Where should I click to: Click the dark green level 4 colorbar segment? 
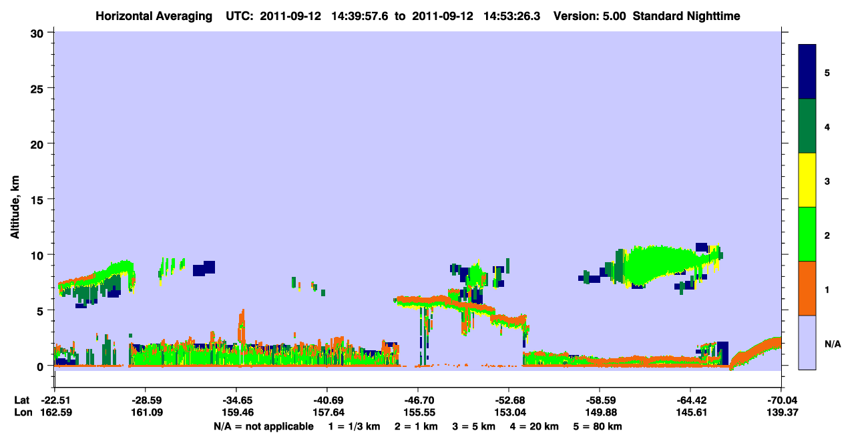[807, 126]
